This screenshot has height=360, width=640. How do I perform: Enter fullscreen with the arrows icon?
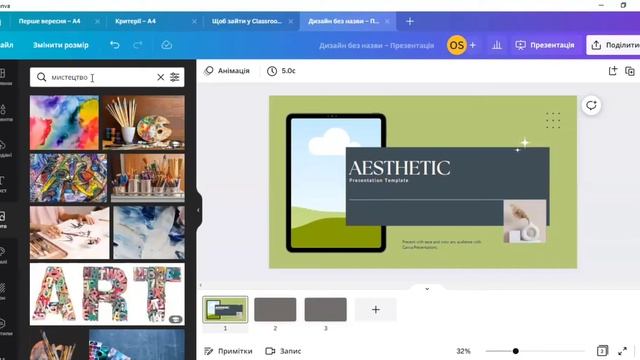click(x=622, y=351)
